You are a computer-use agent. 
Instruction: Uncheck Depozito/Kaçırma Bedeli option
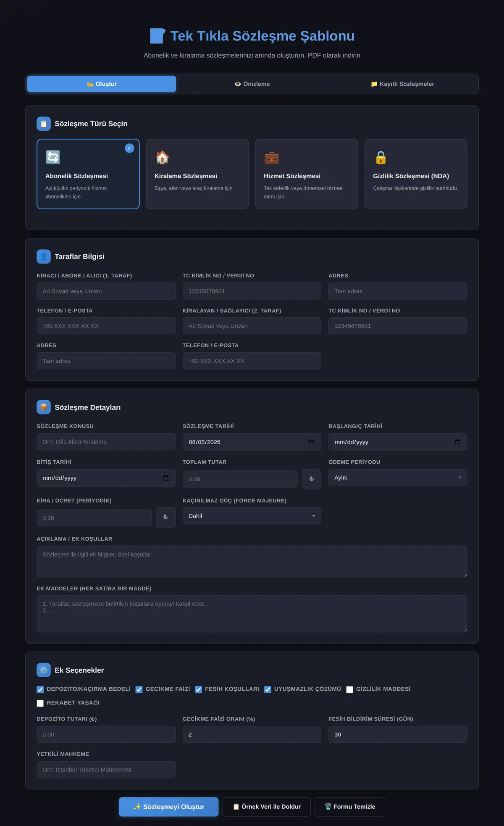(40, 689)
